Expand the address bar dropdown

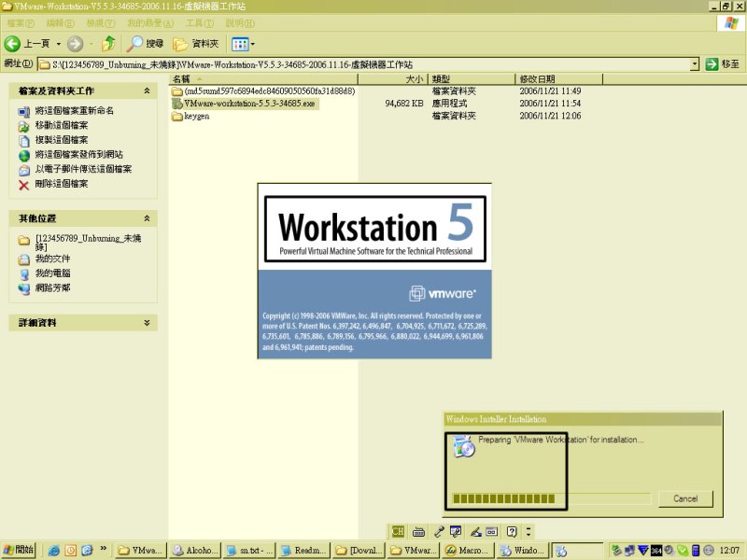point(695,63)
